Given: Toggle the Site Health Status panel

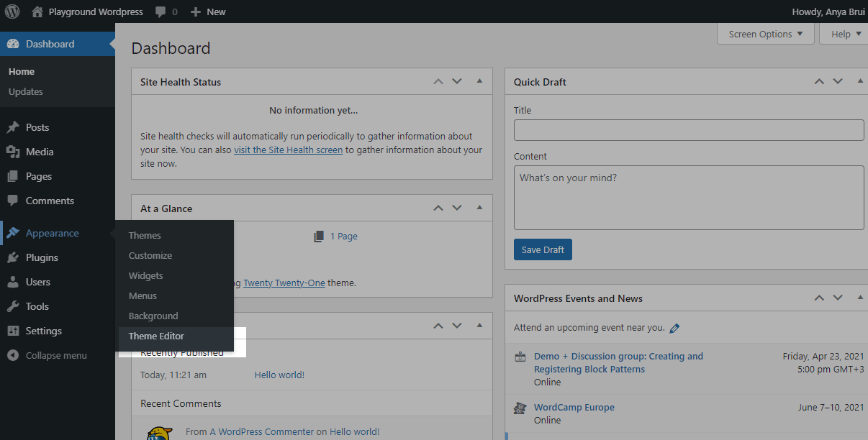Looking at the screenshot, I should click(x=479, y=82).
